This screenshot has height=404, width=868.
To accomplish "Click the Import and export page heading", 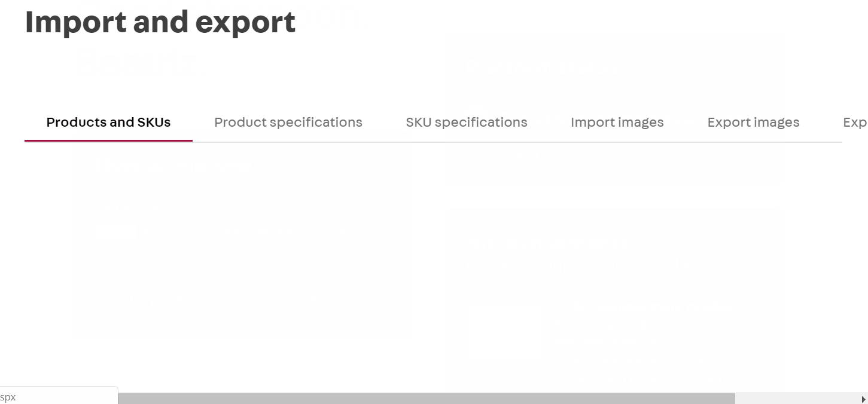I will (160, 22).
